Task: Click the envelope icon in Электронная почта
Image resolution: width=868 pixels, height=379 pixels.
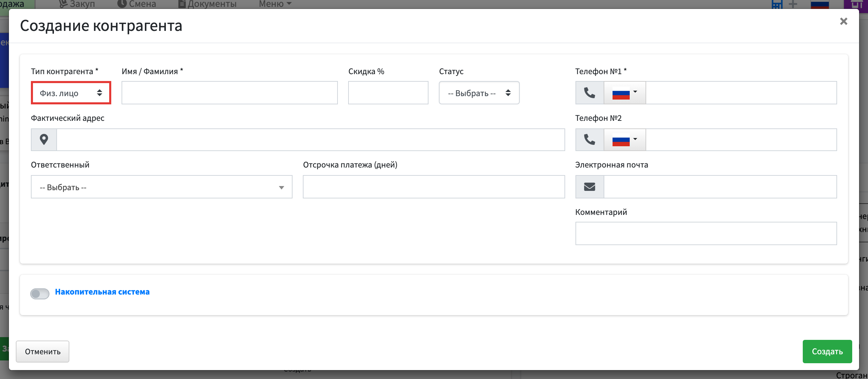Action: point(590,187)
